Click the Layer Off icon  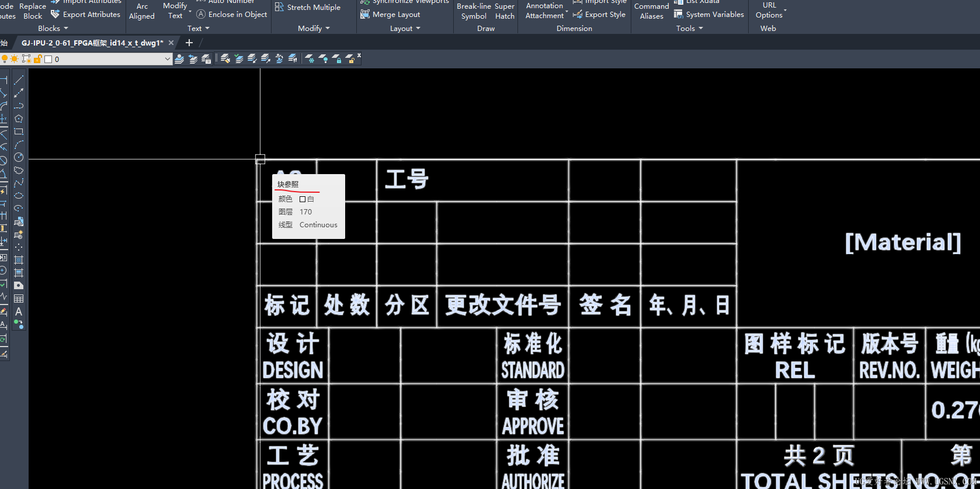click(x=323, y=58)
